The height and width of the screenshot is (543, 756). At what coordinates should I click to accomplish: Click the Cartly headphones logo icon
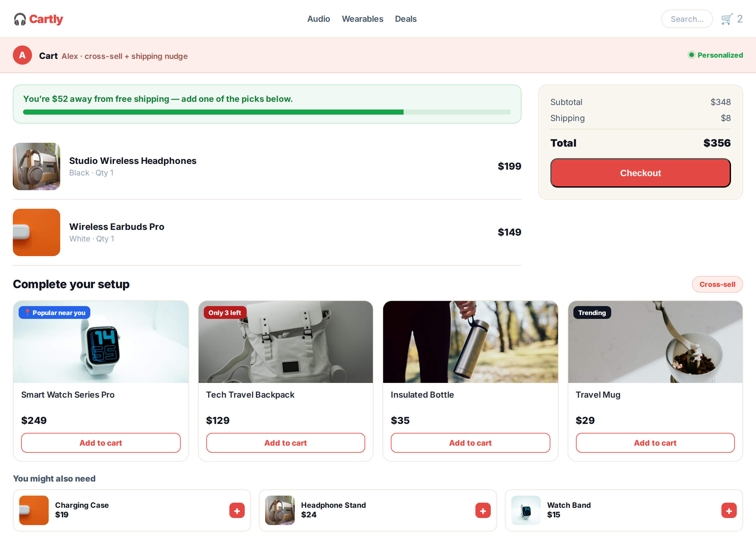point(20,19)
